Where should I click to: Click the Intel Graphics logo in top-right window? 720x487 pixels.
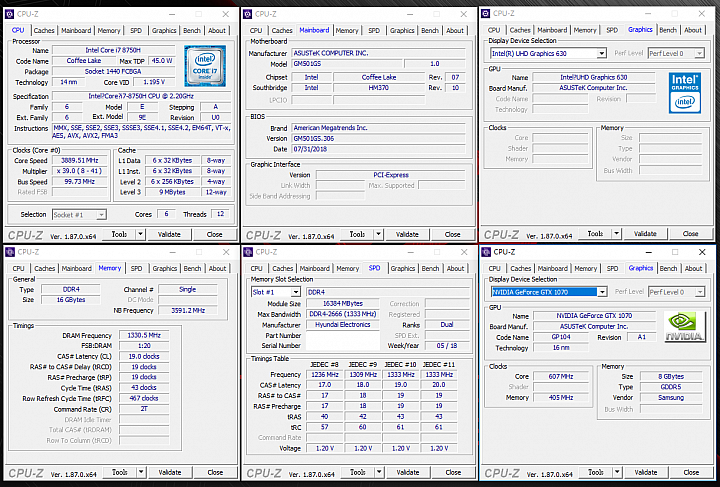point(685,93)
